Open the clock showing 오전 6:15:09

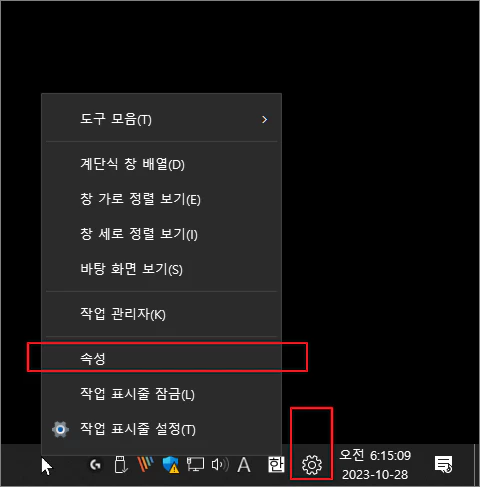(375, 455)
